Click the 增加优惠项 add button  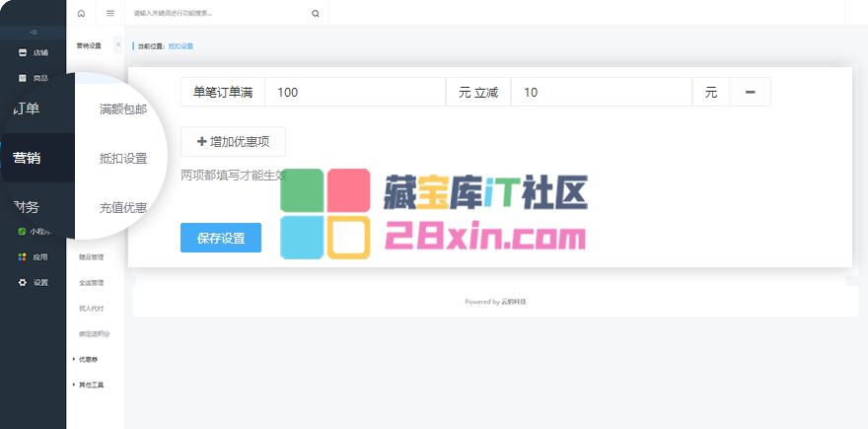(233, 142)
